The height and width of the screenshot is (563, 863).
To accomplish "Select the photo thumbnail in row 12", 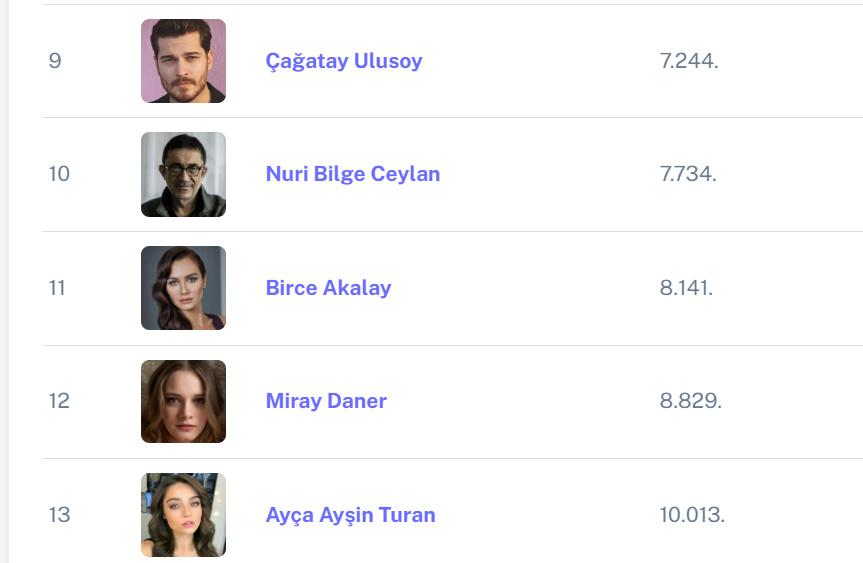I will (x=183, y=401).
